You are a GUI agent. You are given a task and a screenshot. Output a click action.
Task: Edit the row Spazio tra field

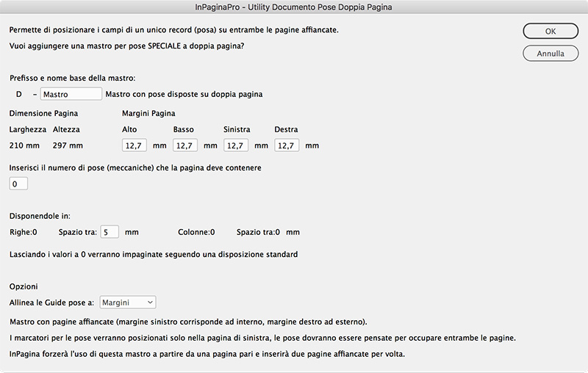(110, 232)
